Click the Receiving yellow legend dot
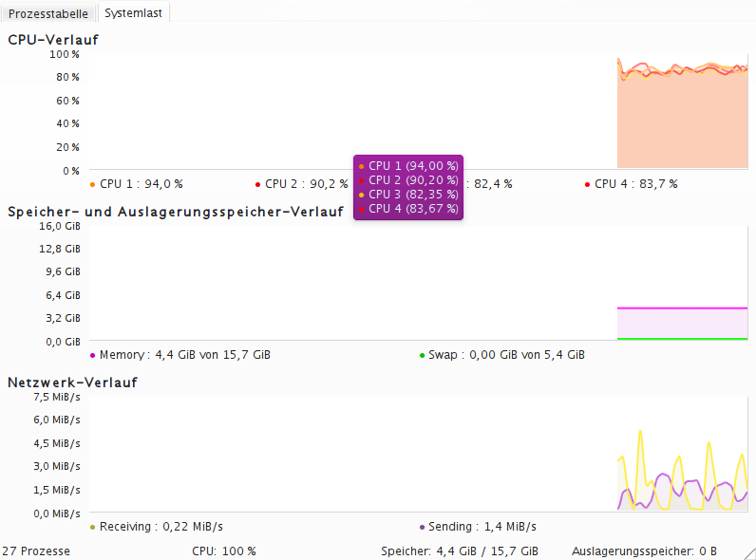756x560 pixels. pos(92,527)
